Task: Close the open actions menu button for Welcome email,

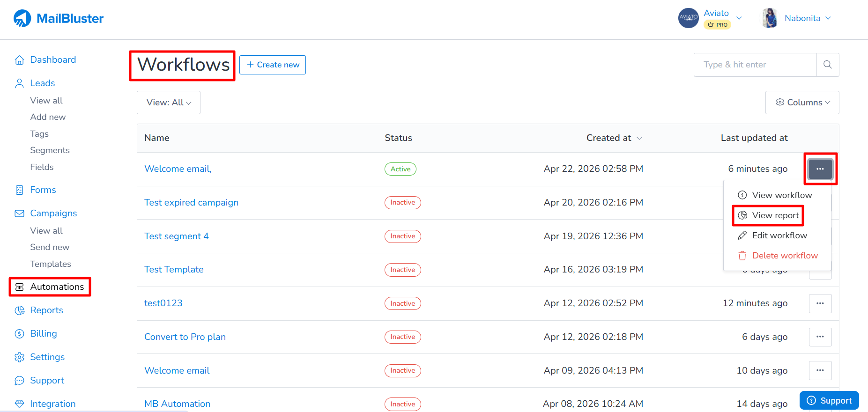Action: click(820, 169)
